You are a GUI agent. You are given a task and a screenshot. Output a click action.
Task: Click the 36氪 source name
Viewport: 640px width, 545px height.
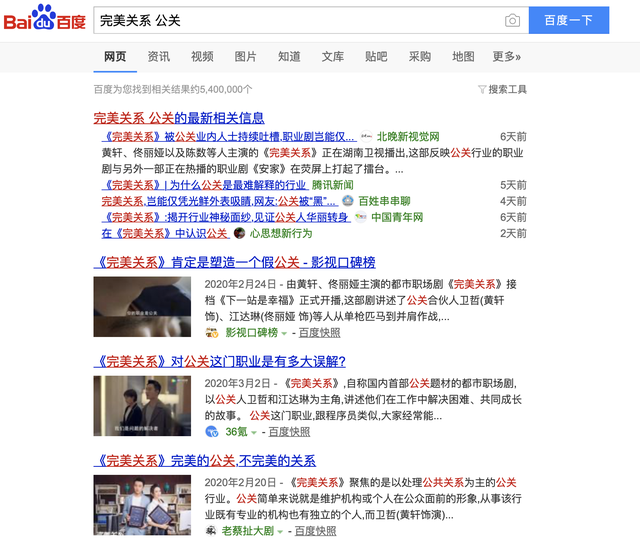(237, 432)
